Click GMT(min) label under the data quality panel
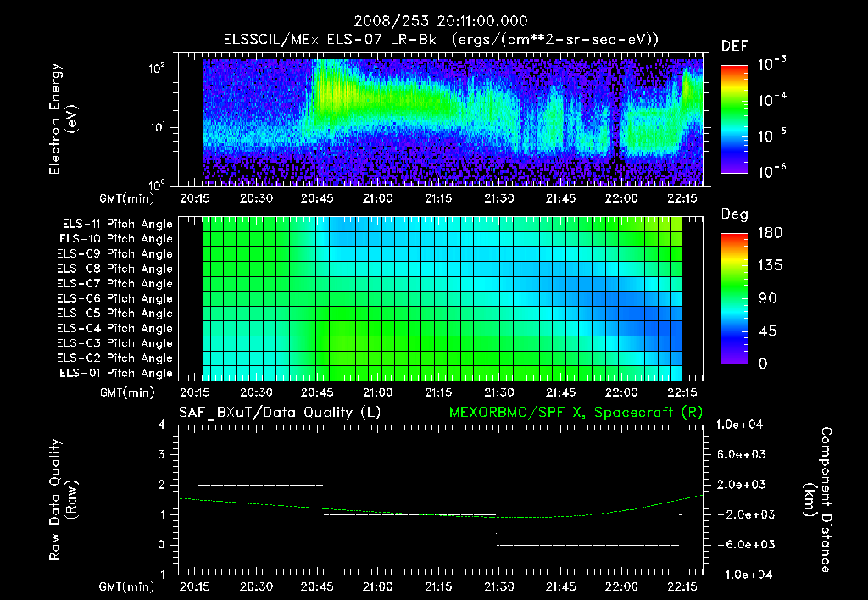The height and width of the screenshot is (600, 868). click(127, 586)
